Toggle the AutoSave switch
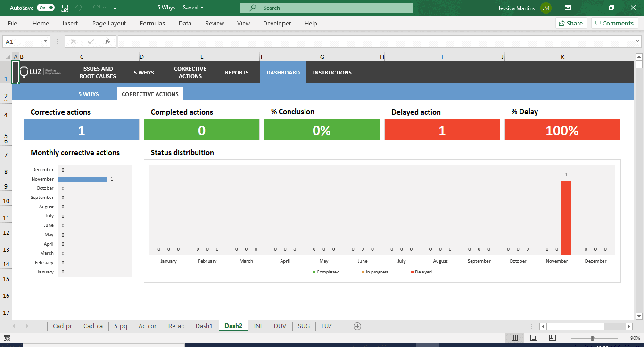Viewport: 644px width, 347px height. (x=46, y=8)
